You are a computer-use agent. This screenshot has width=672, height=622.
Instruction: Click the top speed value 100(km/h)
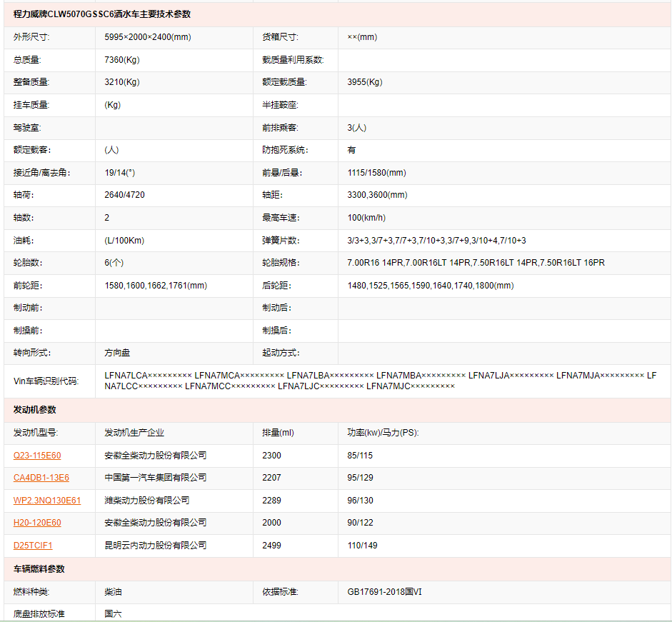pyautogui.click(x=366, y=218)
